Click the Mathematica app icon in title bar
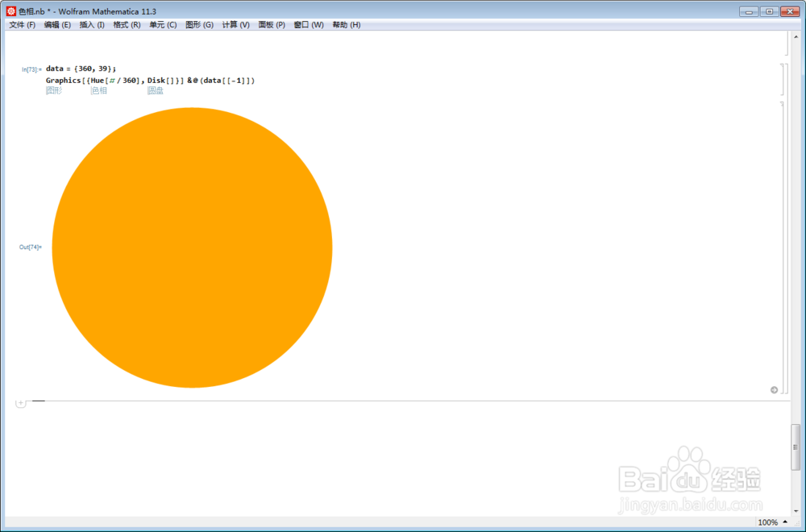 tap(10, 10)
